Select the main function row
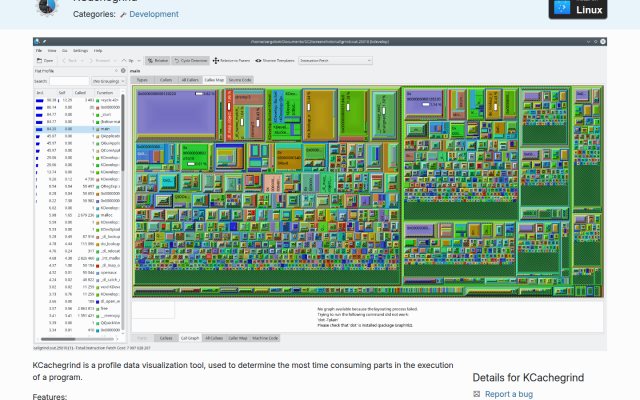 (77, 129)
